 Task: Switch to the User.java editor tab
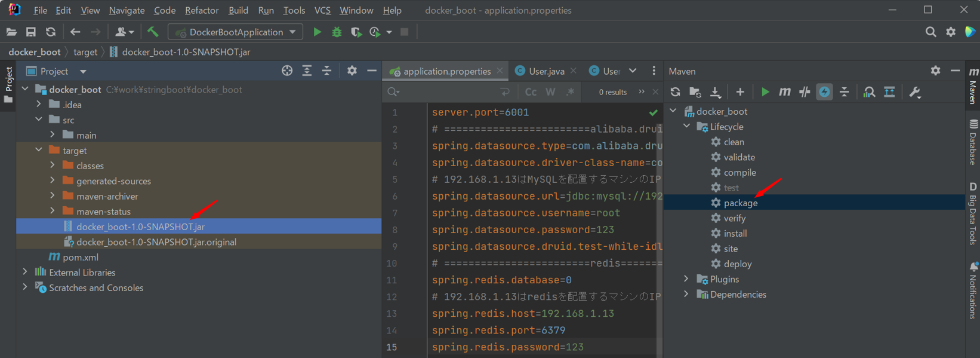tap(546, 71)
